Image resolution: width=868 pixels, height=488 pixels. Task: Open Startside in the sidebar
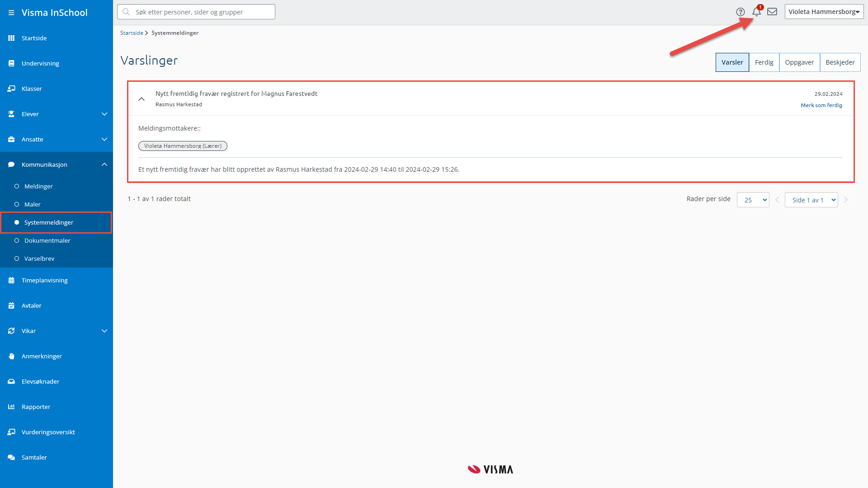click(x=57, y=38)
